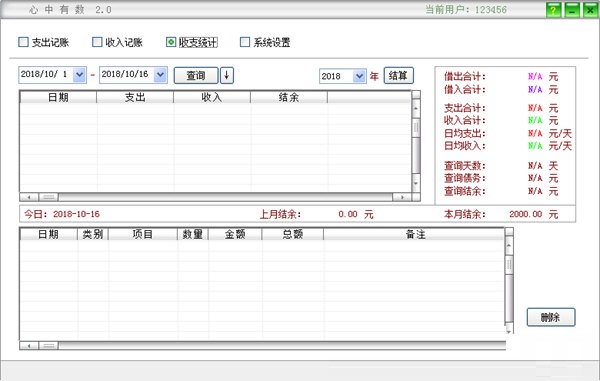The height and width of the screenshot is (381, 600).
Task: Open the end date dropdown 2018/10/16
Action: point(160,75)
